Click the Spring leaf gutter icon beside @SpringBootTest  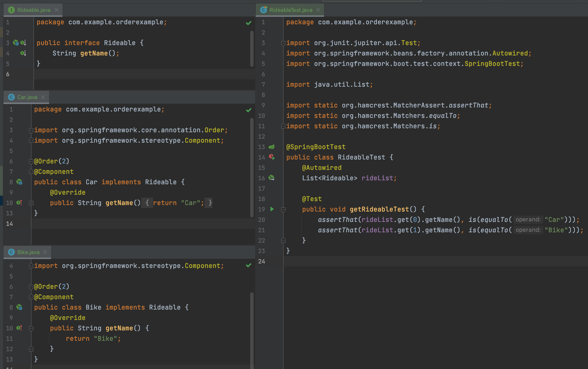coord(271,147)
